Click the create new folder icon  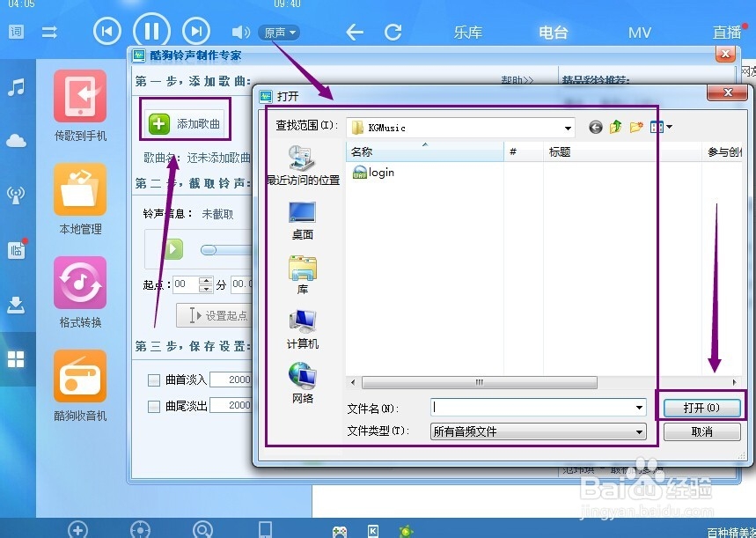click(636, 128)
